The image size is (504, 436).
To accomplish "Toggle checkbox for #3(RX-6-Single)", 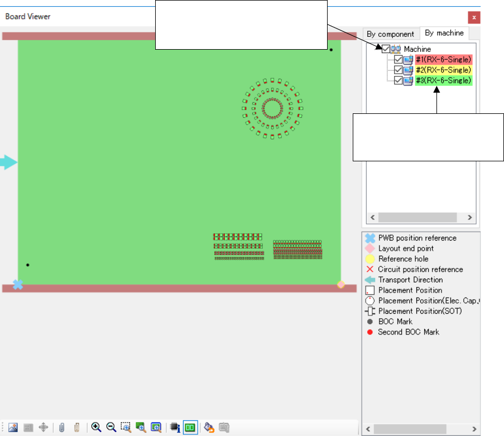I will (398, 81).
